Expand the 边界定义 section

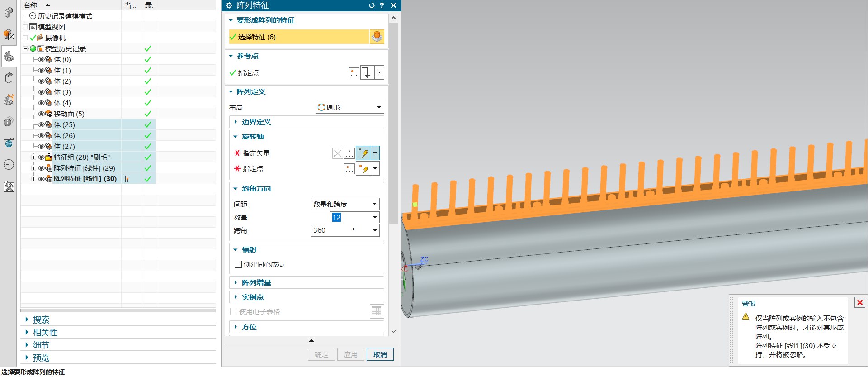256,122
